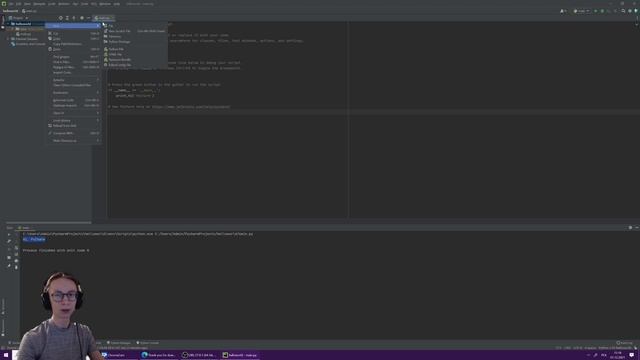Open the Edge browser taskbar item
This screenshot has height=360, width=640.
tap(159, 355)
